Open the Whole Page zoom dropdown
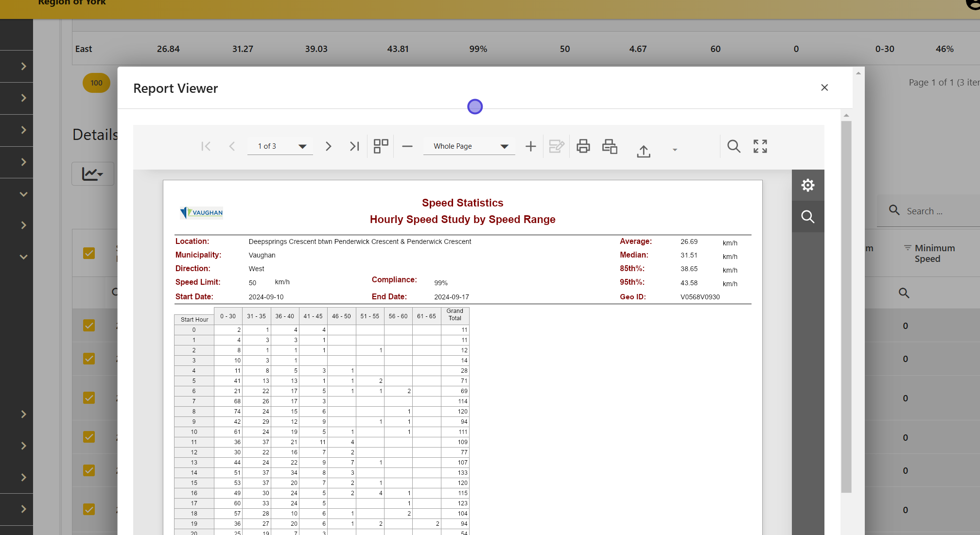 [x=504, y=146]
